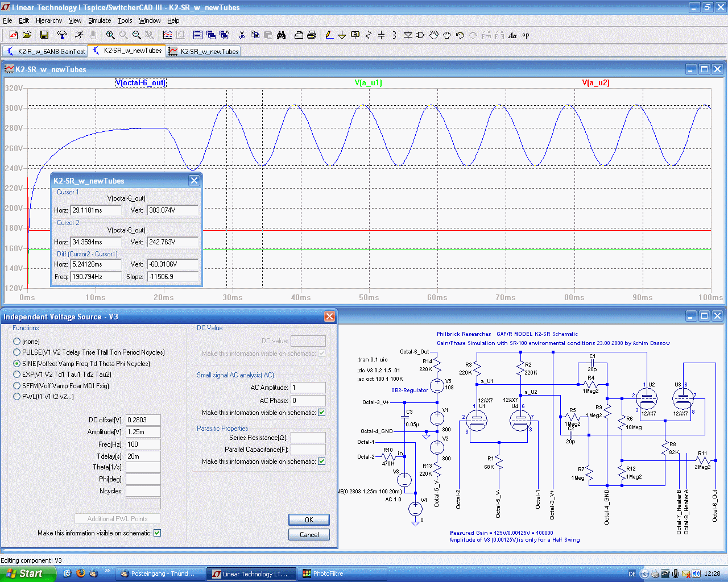Click the Freq[Hz] input field

point(143,444)
